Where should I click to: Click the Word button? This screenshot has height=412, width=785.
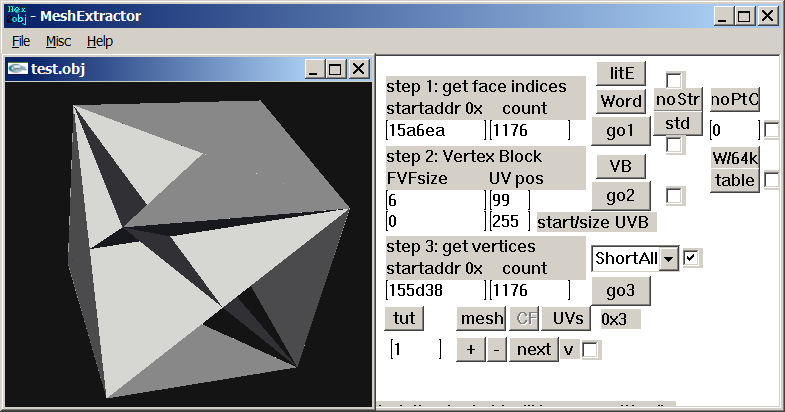point(621,101)
